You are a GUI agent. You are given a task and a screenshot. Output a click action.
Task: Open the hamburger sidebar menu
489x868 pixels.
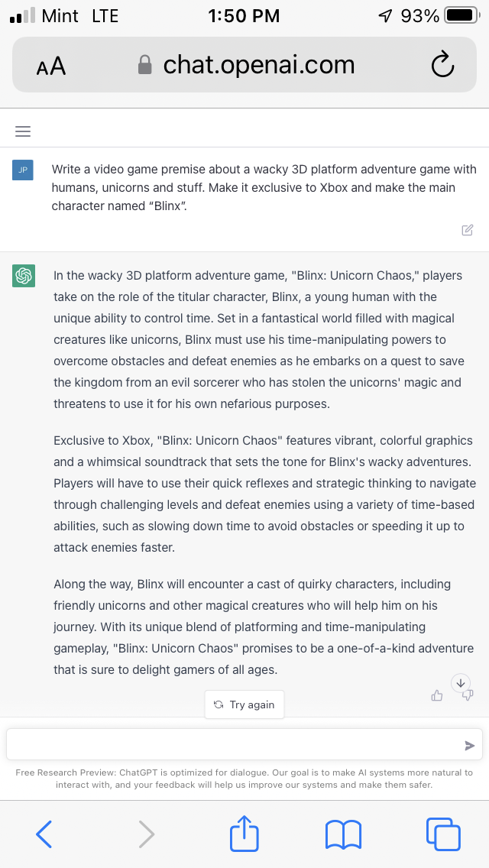pos(23,131)
